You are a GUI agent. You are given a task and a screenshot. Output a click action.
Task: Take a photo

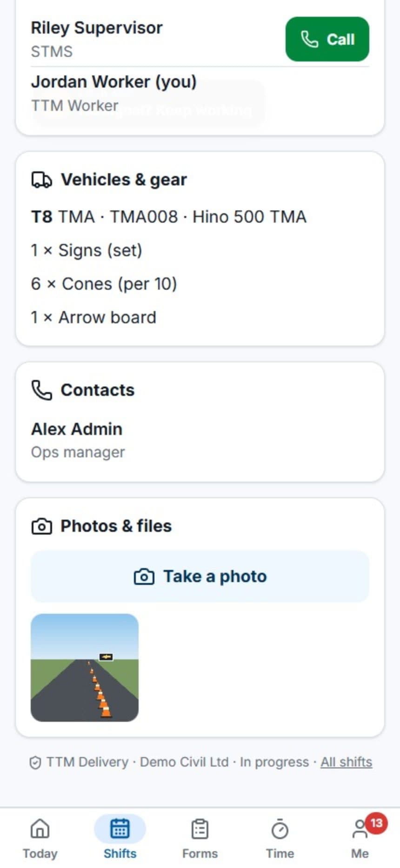click(x=200, y=576)
